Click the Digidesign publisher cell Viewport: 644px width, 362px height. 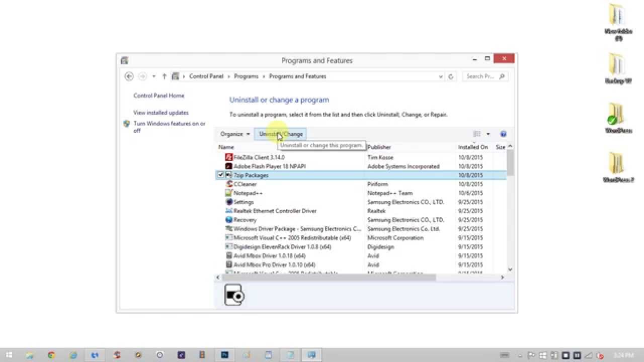tap(380, 247)
